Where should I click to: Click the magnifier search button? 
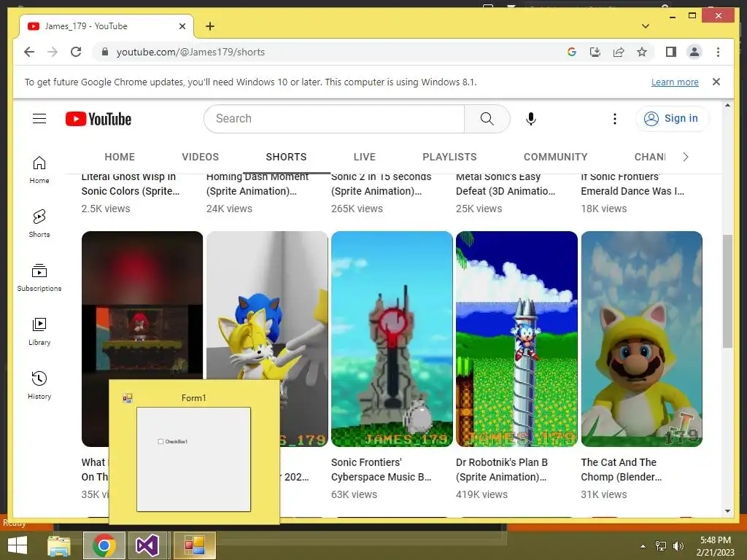[487, 119]
